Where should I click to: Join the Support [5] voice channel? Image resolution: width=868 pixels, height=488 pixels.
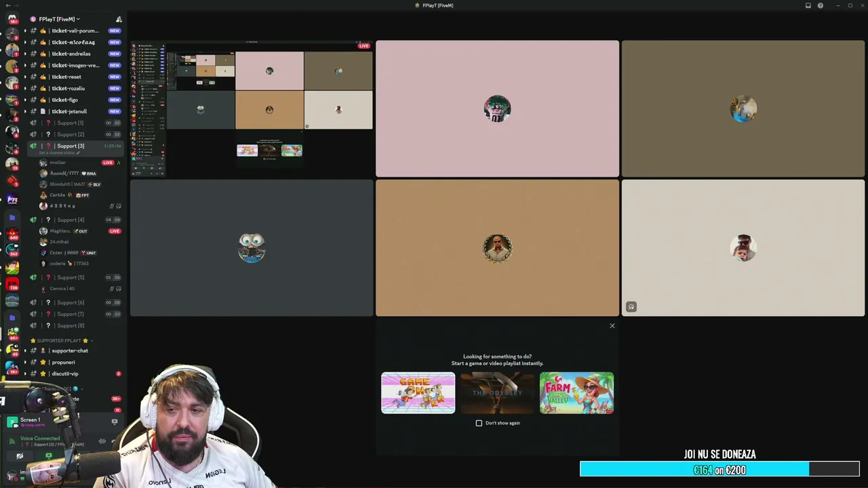(75, 277)
